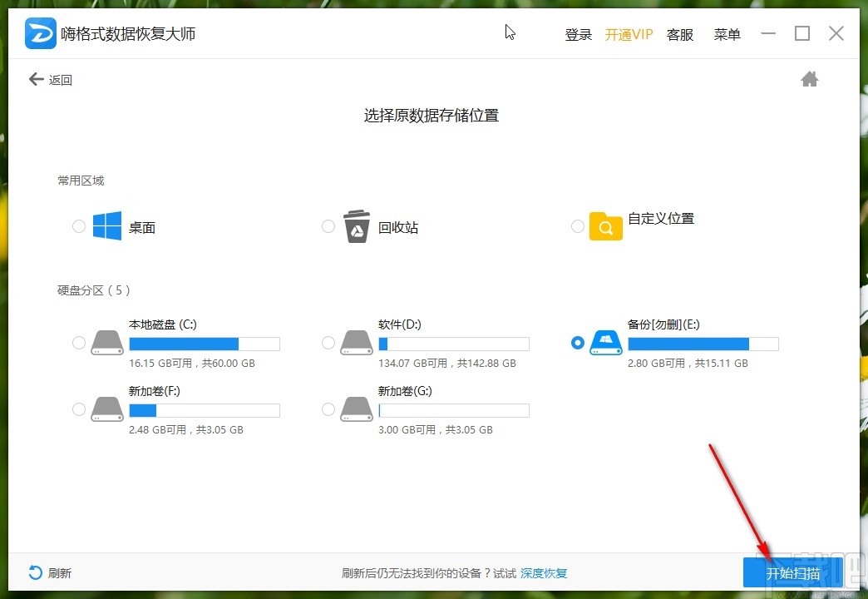Click the G: drive usage bar
The image size is (868, 599).
tap(454, 410)
